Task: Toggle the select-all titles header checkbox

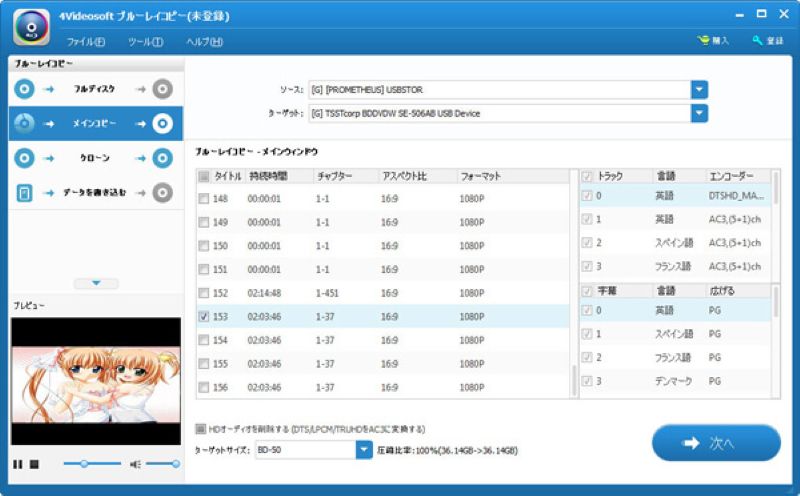Action: [204, 176]
